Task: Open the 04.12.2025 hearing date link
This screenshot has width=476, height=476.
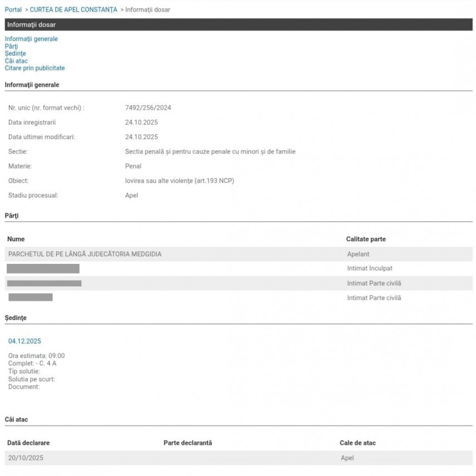Action: tap(24, 341)
